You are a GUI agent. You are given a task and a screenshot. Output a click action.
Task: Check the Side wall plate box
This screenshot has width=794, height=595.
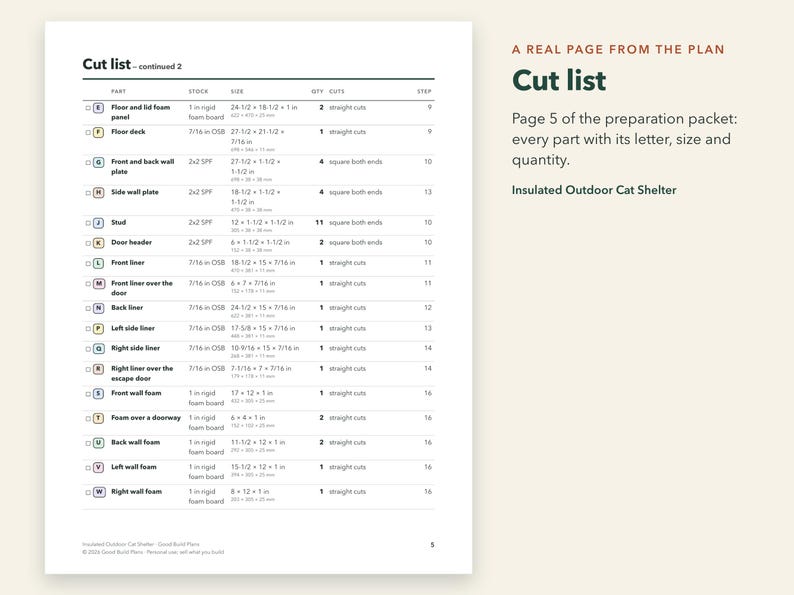click(x=88, y=192)
